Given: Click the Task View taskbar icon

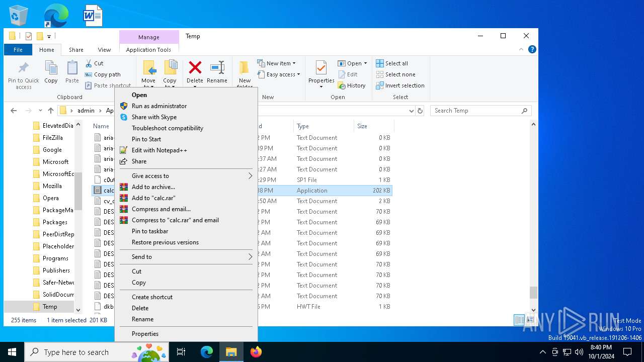Looking at the screenshot, I should [x=181, y=352].
